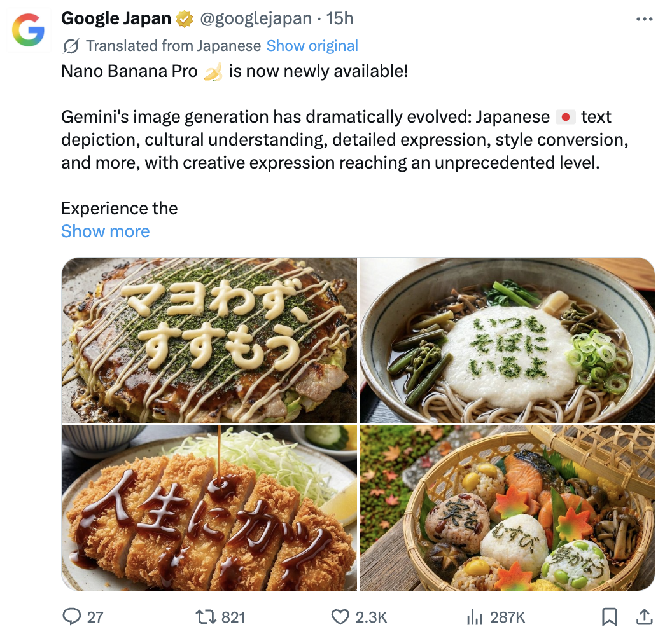Image resolution: width=672 pixels, height=641 pixels.
Task: Click the gold verified badge
Action: click(x=185, y=19)
